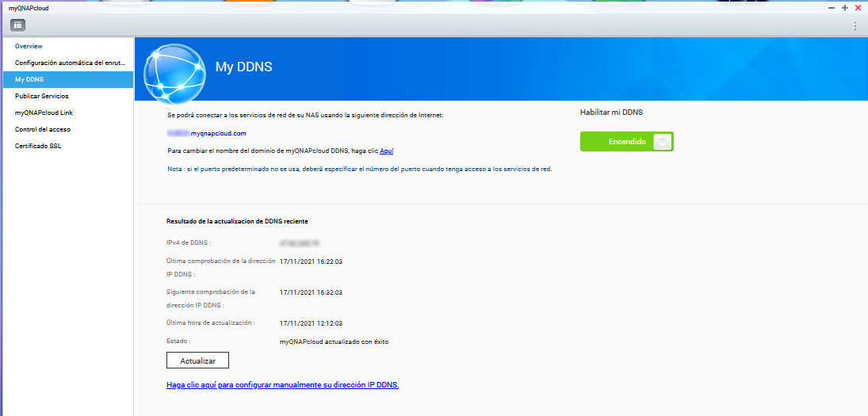This screenshot has height=416, width=868.
Task: Open Publicar Servicios page
Action: coord(41,96)
